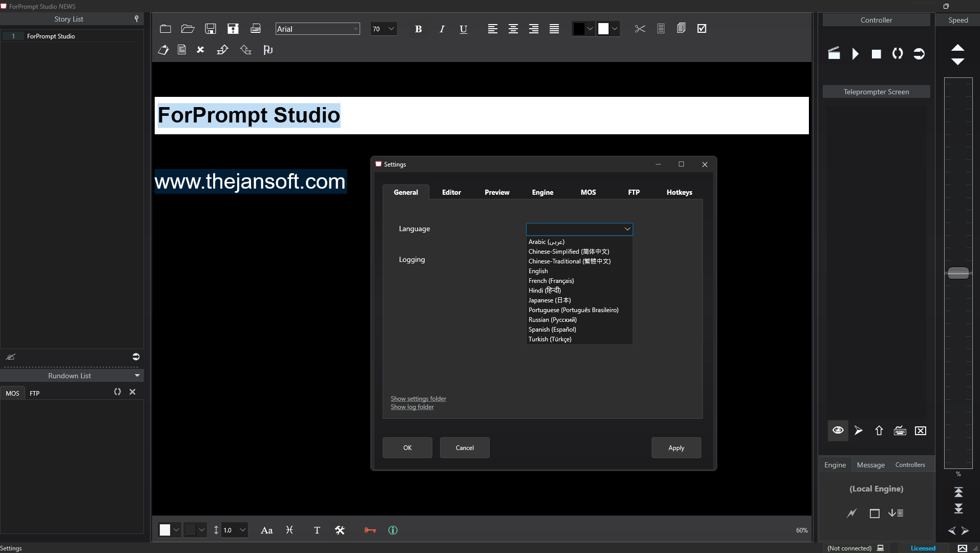Screen dimensions: 980x553
Task: Open the MOS tab in Settings
Action: [588, 193]
